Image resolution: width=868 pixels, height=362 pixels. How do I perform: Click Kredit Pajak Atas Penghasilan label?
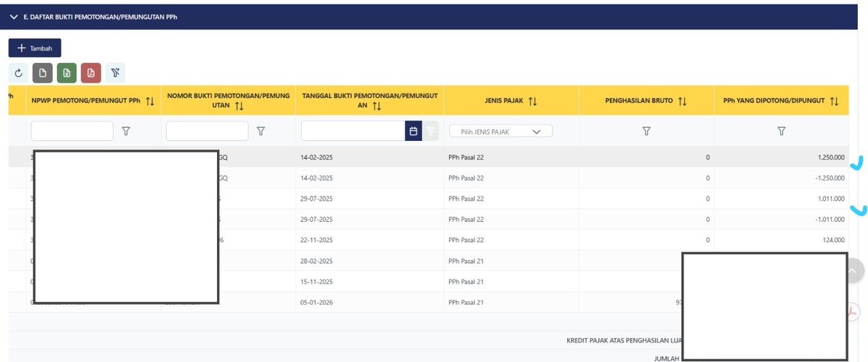(624, 340)
